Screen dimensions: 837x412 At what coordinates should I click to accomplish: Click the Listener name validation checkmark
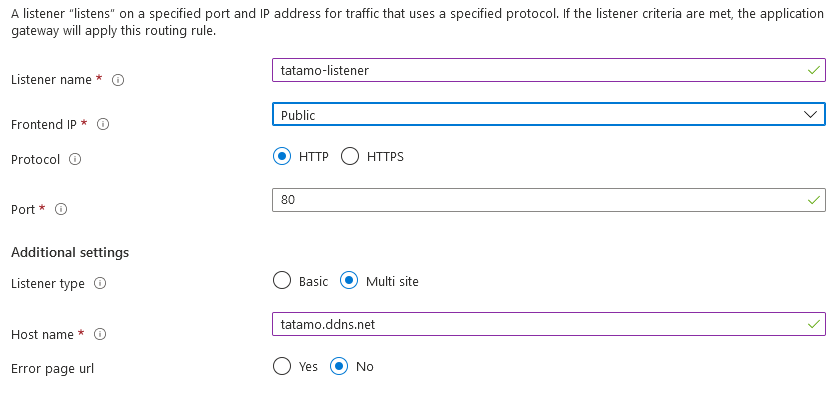(x=813, y=70)
